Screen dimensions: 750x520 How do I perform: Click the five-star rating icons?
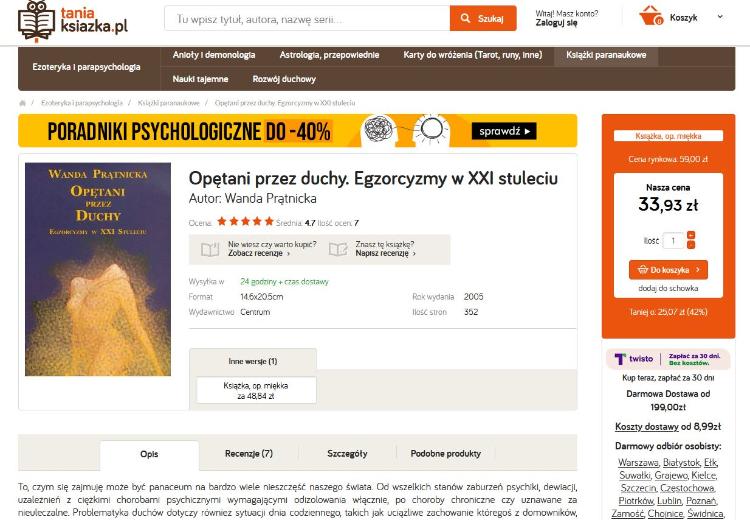pos(245,221)
